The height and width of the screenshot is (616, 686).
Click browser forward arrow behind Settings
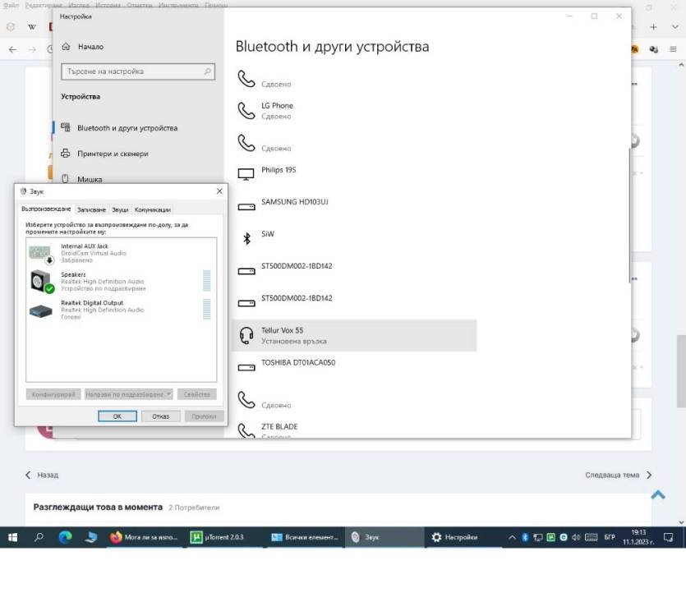pyautogui.click(x=32, y=49)
